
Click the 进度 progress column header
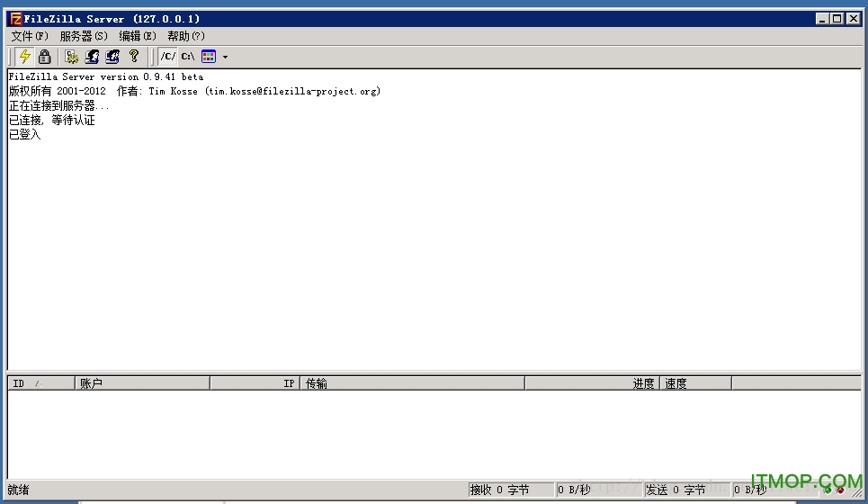pyautogui.click(x=592, y=383)
